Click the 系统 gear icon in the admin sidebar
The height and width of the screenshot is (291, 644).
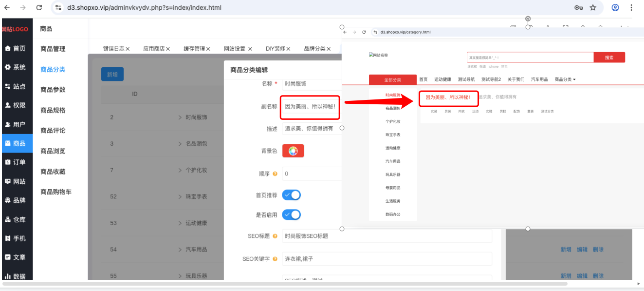click(x=7, y=67)
